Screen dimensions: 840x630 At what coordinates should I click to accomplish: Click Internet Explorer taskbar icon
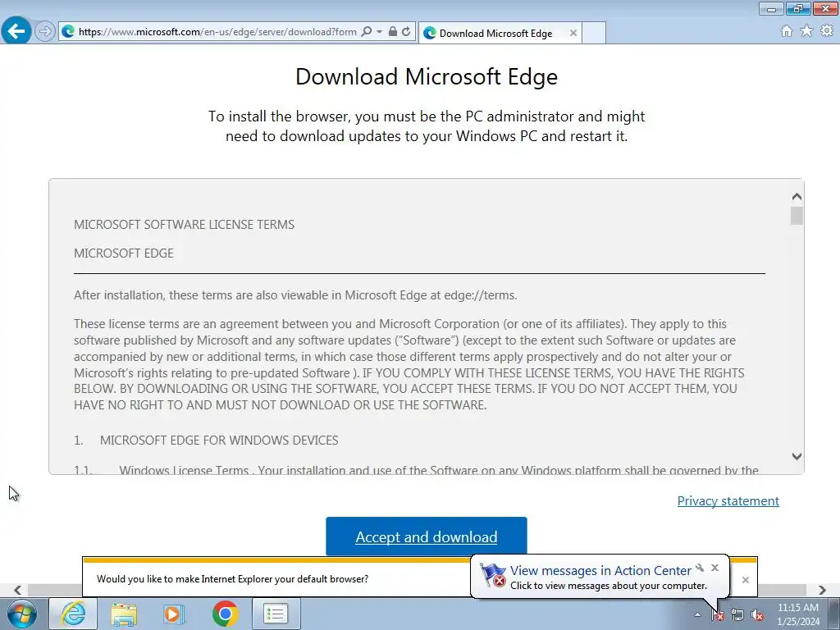pyautogui.click(x=73, y=614)
